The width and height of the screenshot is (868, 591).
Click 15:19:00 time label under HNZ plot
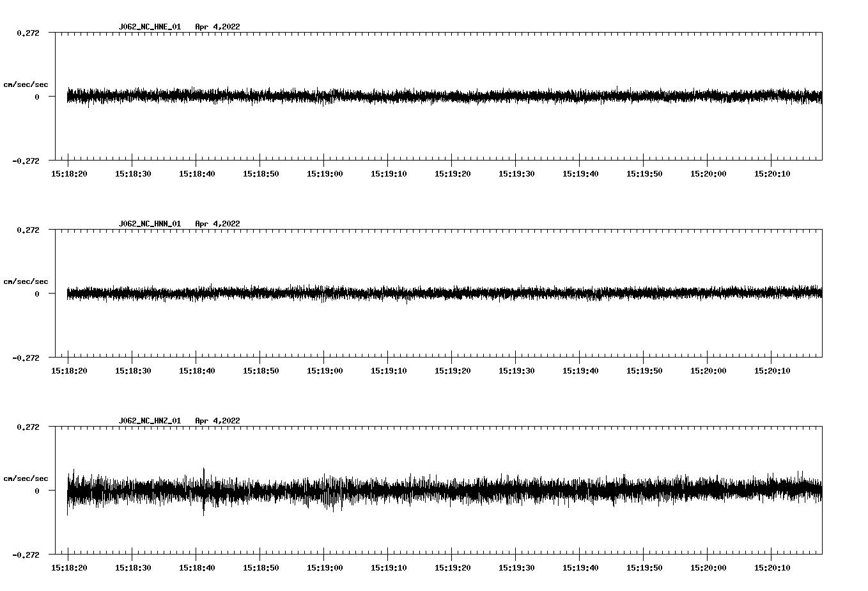pos(325,568)
